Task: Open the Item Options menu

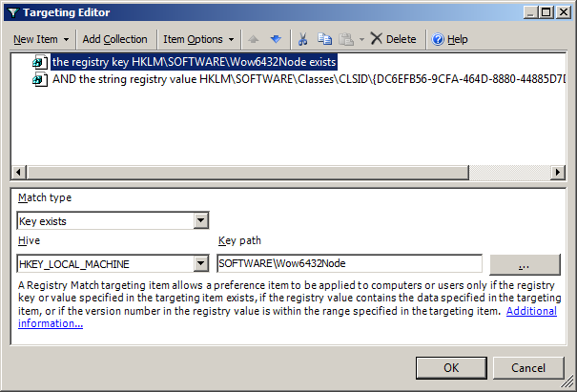Action: pos(198,39)
